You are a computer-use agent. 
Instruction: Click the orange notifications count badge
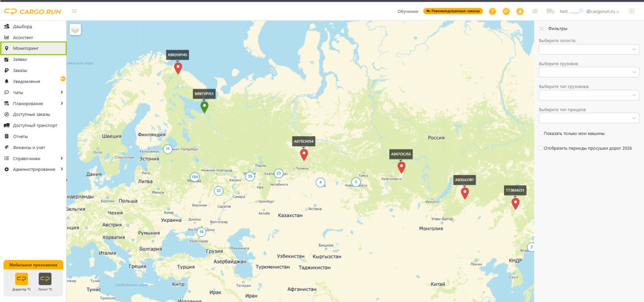[63, 79]
